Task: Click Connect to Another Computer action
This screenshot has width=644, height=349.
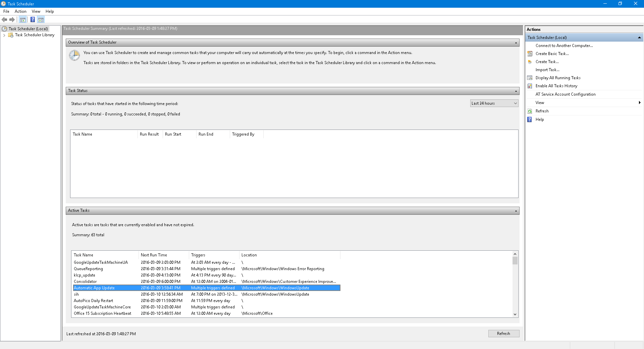Action: pyautogui.click(x=564, y=46)
